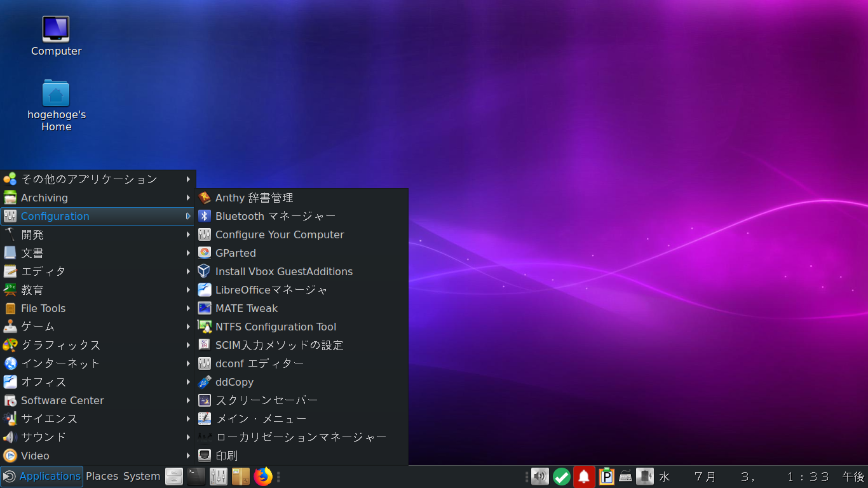Open the Firefox browser from the panel
This screenshot has height=488, width=868.
(x=262, y=477)
